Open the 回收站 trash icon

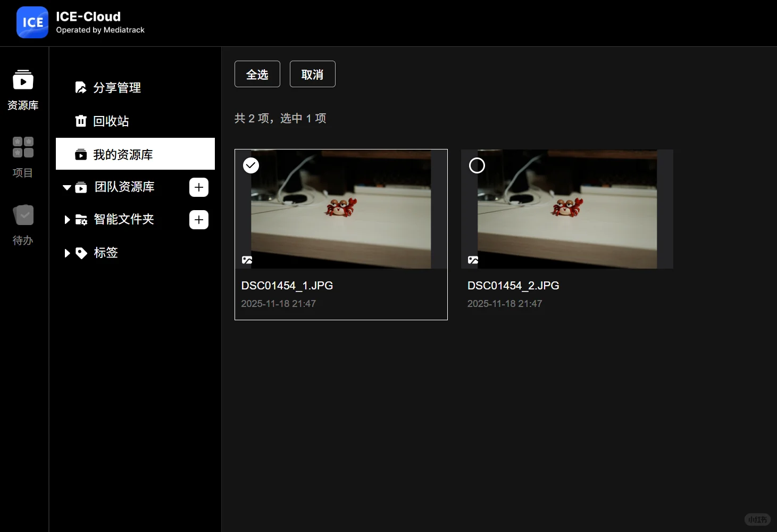pyautogui.click(x=80, y=121)
